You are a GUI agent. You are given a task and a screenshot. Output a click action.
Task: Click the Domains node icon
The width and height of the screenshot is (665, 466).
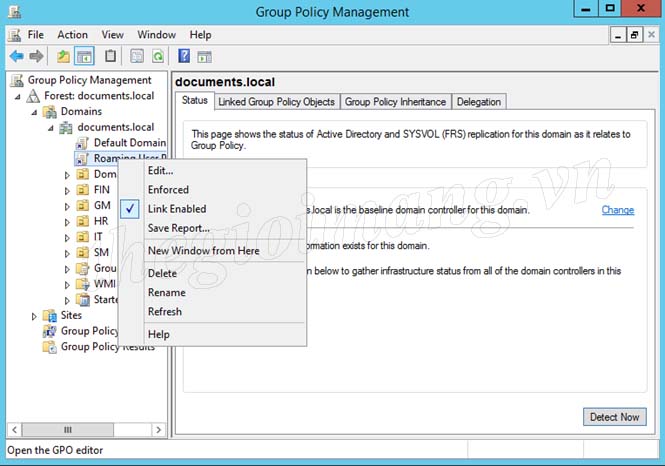[50, 112]
